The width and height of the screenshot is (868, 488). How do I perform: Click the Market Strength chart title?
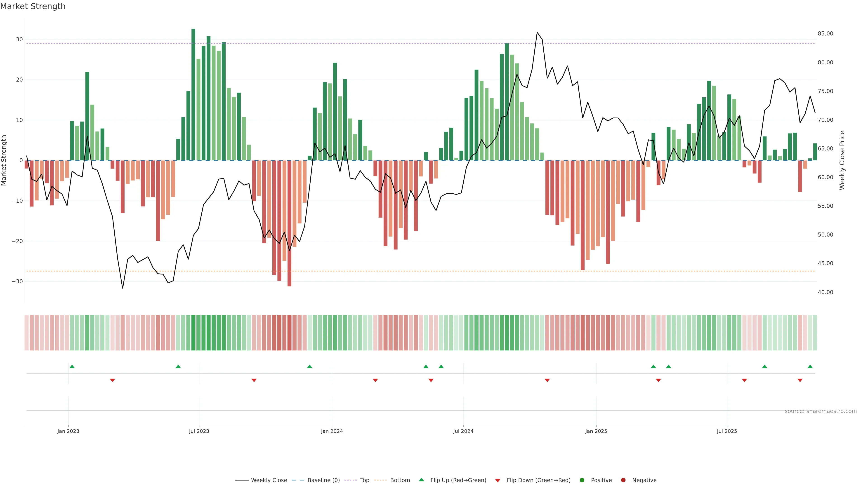click(33, 6)
